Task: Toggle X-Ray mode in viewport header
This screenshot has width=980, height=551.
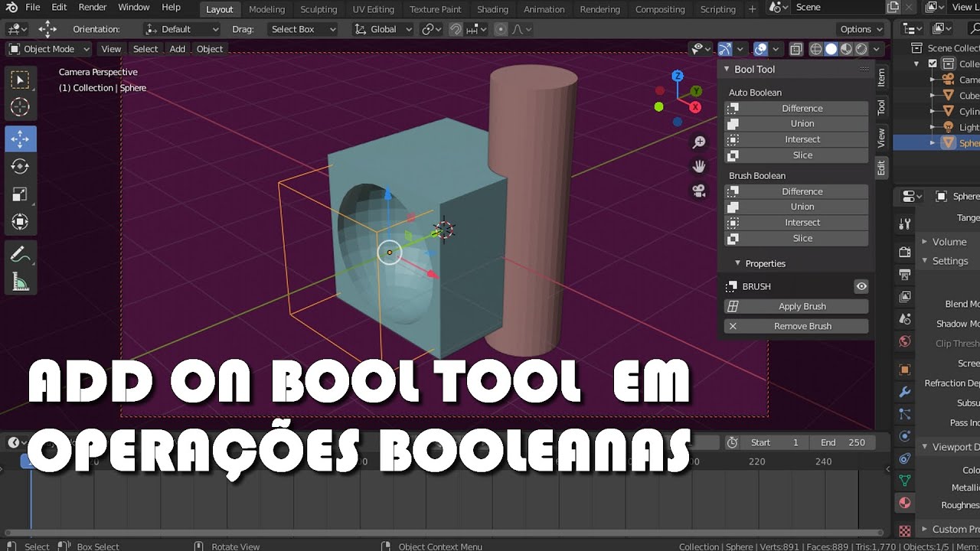Action: click(x=795, y=49)
